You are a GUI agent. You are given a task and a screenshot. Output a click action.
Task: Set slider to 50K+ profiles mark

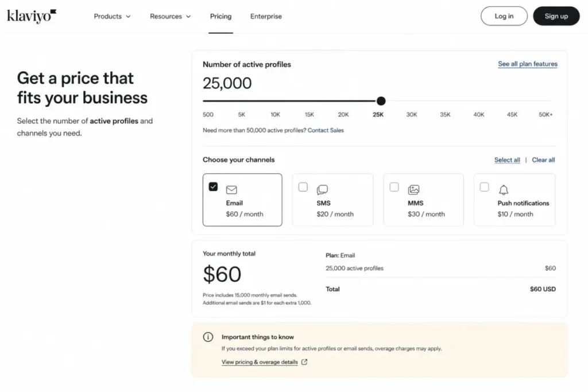click(x=546, y=114)
